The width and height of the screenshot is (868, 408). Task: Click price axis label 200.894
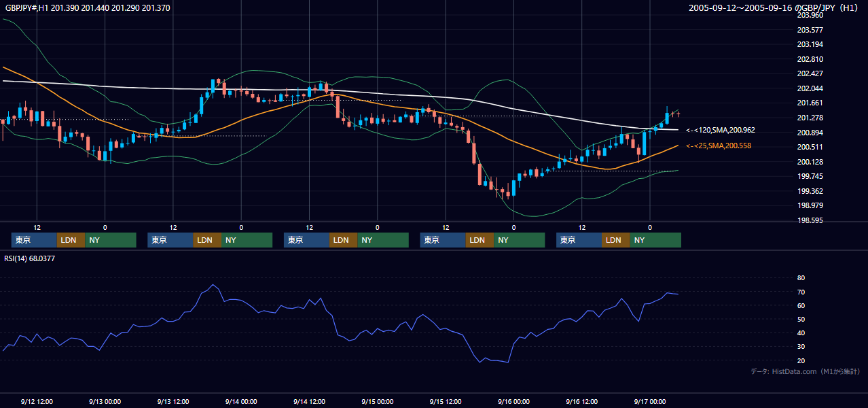(x=810, y=133)
